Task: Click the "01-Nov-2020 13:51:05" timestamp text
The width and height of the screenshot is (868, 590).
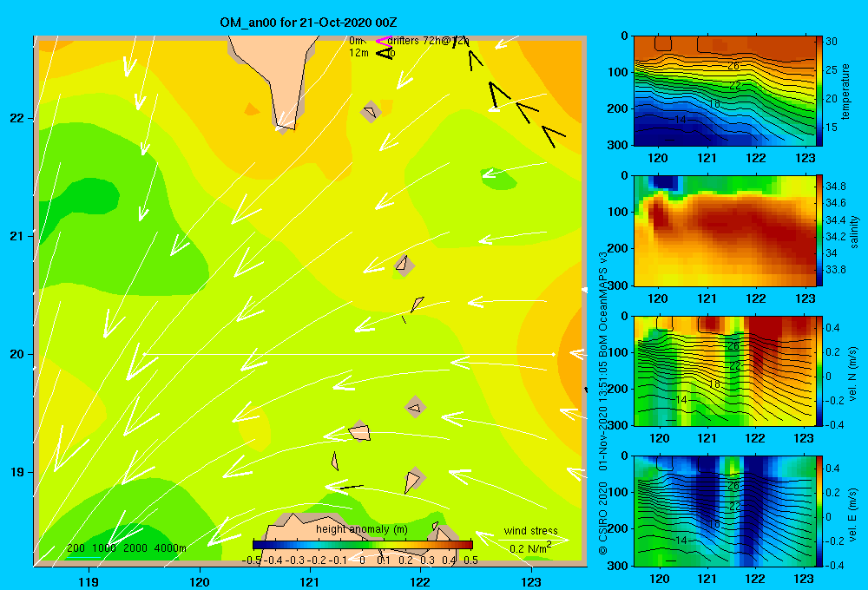Action: (603, 414)
